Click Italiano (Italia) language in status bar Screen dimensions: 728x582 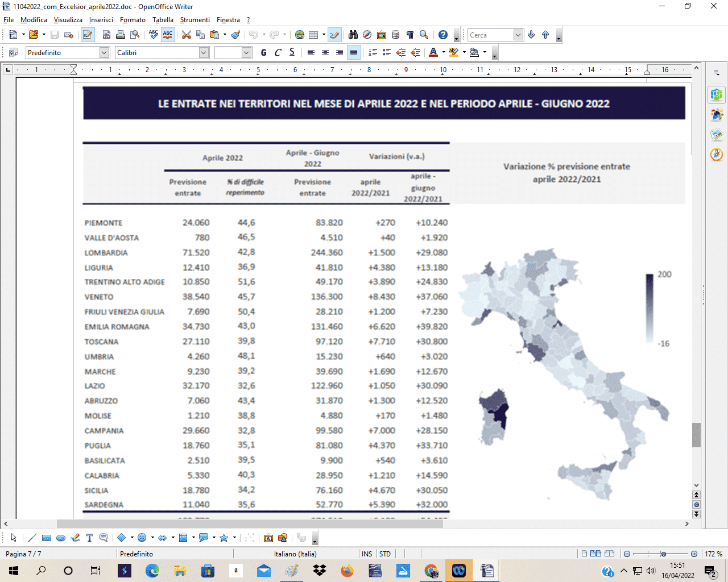(x=295, y=554)
